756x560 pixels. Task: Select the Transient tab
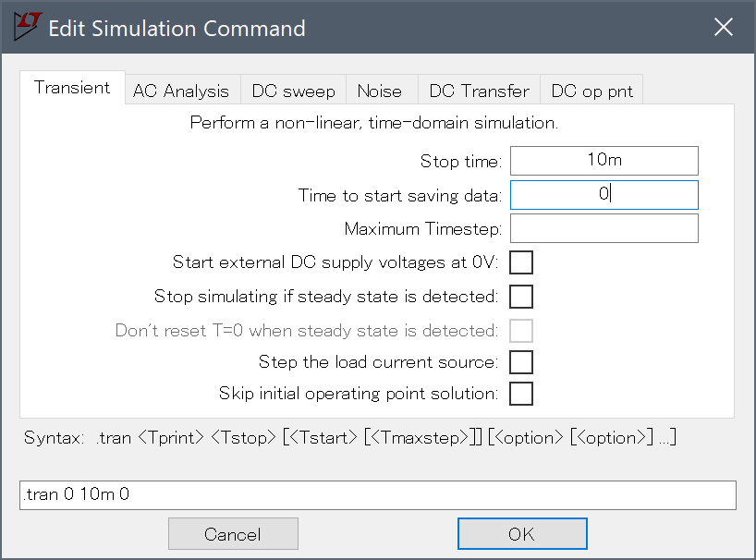72,88
